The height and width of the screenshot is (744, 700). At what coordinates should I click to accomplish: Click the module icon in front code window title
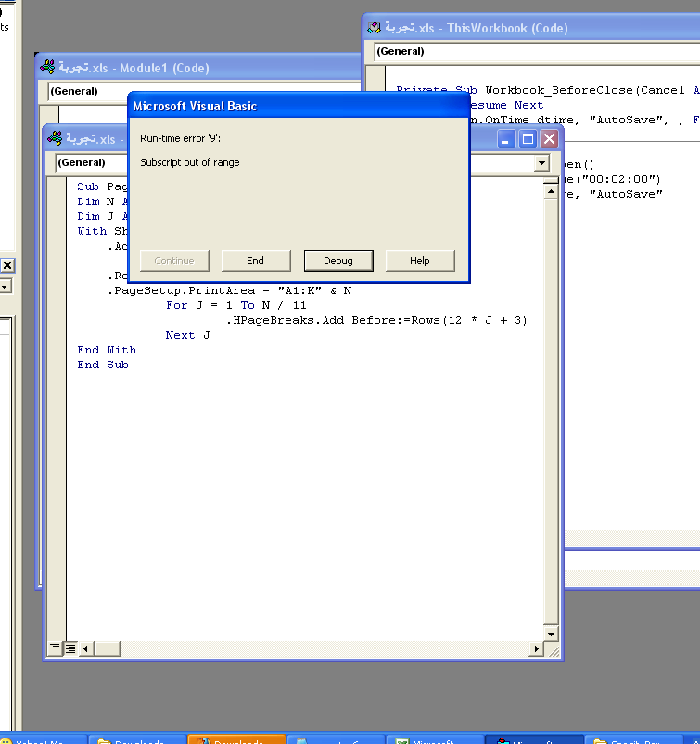coord(55,138)
